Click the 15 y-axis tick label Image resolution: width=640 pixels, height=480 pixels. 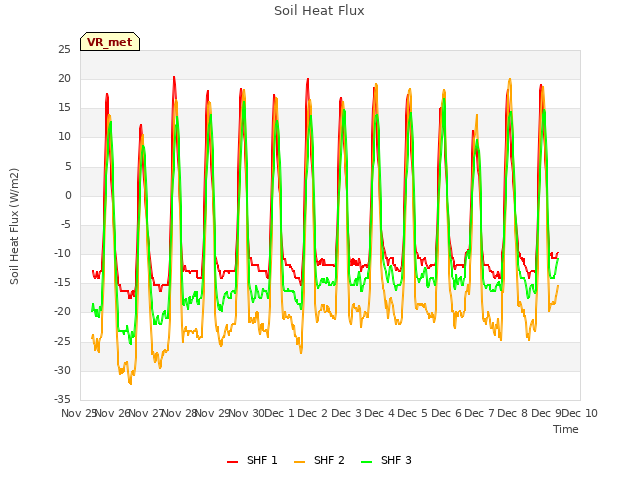(x=64, y=108)
